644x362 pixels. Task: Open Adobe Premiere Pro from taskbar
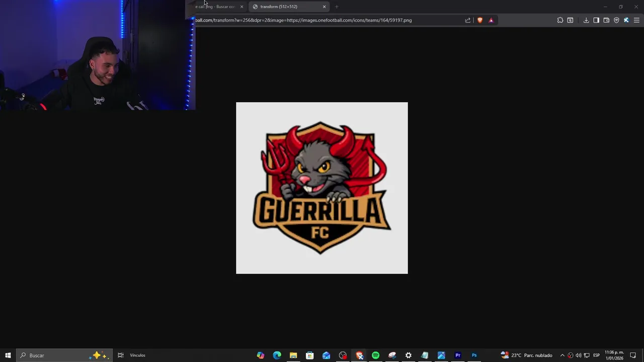tap(458, 355)
